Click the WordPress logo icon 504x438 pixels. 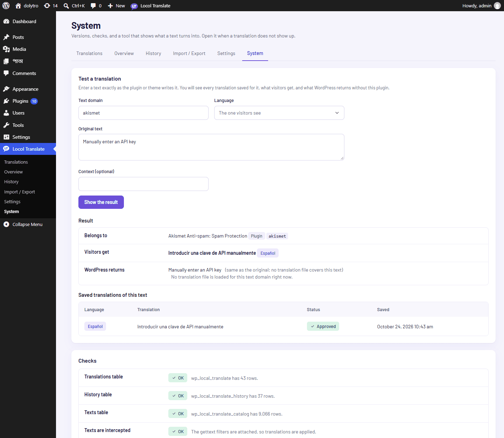(x=6, y=6)
